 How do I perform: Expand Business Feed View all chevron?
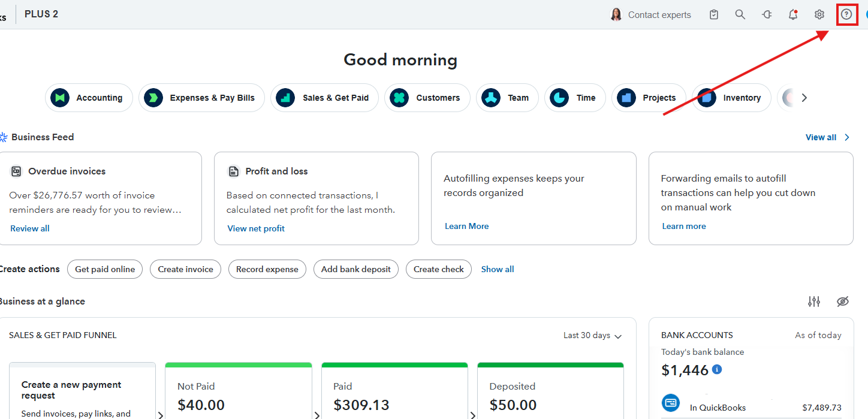[846, 137]
